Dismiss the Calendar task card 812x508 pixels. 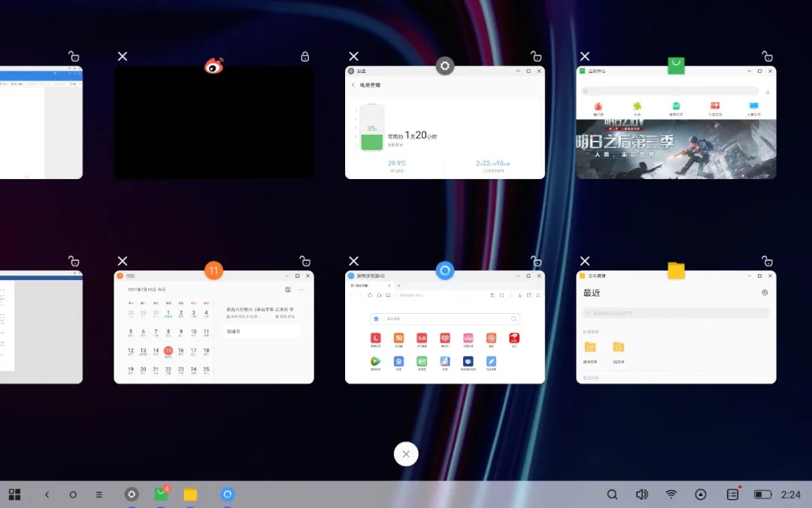click(x=123, y=261)
